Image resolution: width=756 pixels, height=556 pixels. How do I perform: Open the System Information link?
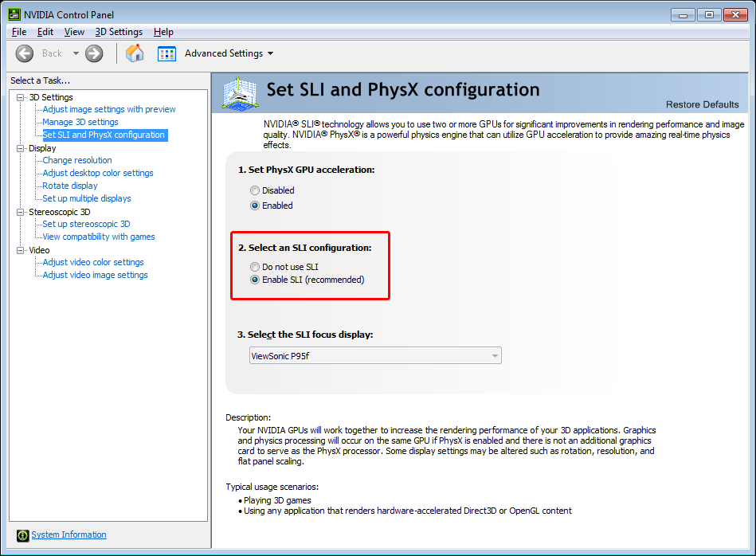click(x=69, y=534)
